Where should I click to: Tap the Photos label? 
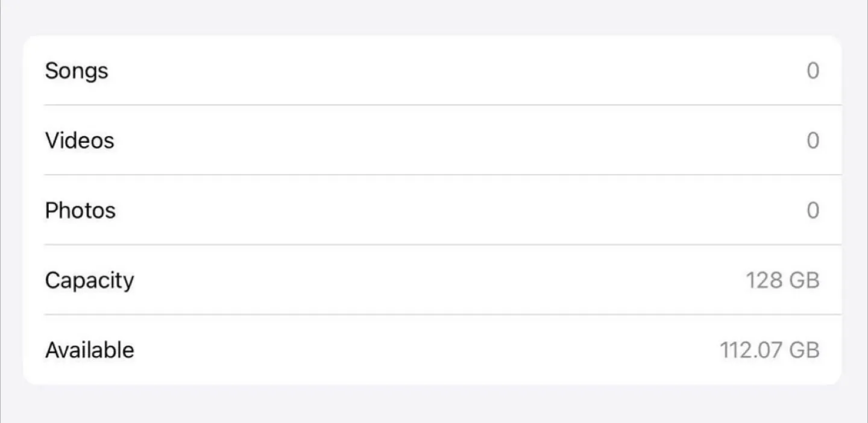[80, 210]
